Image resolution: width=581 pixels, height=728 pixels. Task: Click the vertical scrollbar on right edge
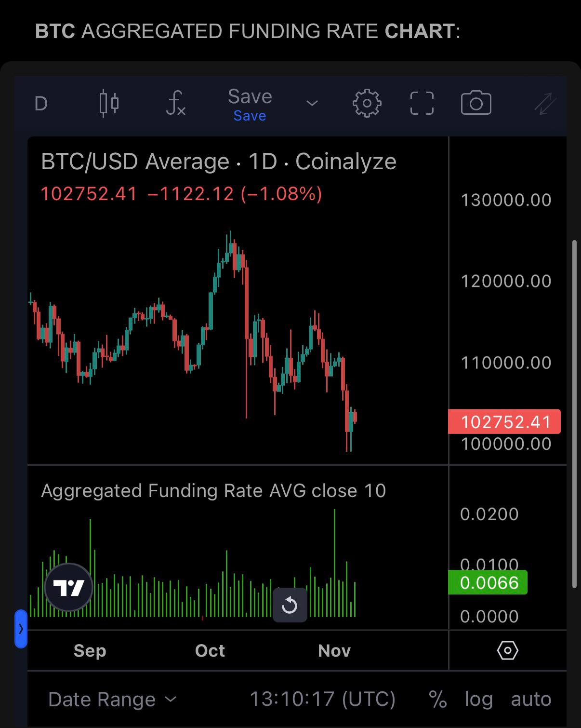coord(574,415)
